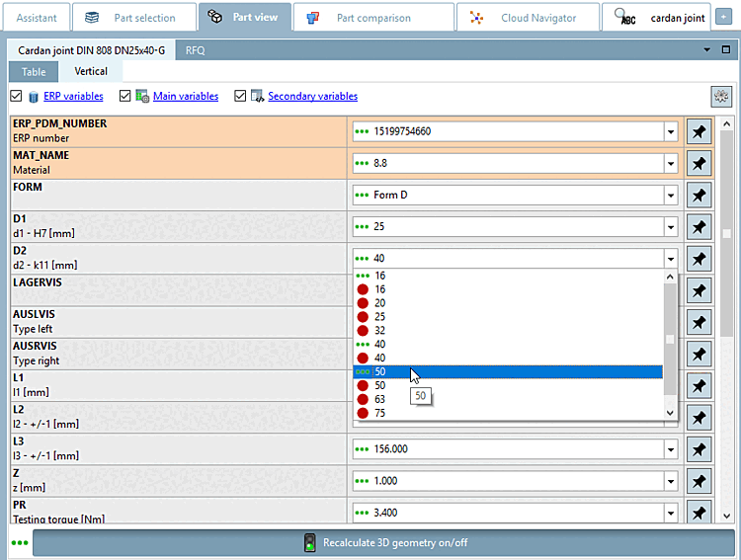Open the variable view settings gear
This screenshot has width=741, height=560.
[x=721, y=97]
